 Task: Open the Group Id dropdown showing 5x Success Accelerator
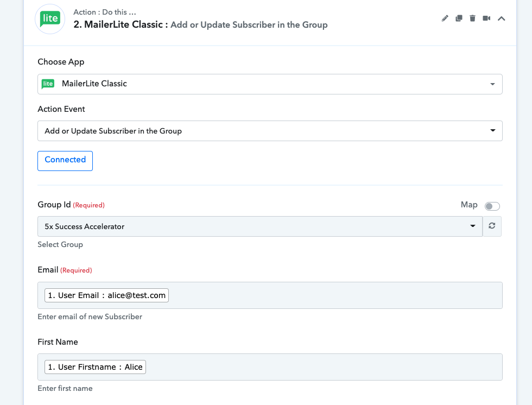click(x=260, y=226)
